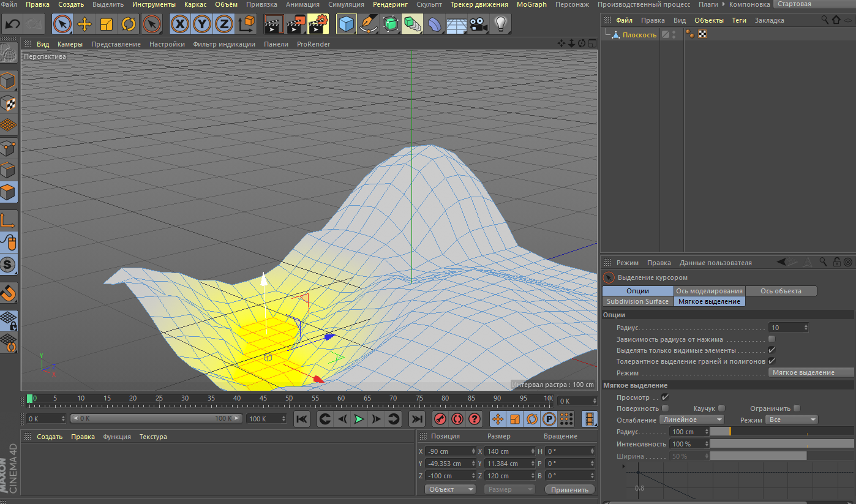Jump to end of animation
Viewport: 856px width, 504px height.
[416, 419]
